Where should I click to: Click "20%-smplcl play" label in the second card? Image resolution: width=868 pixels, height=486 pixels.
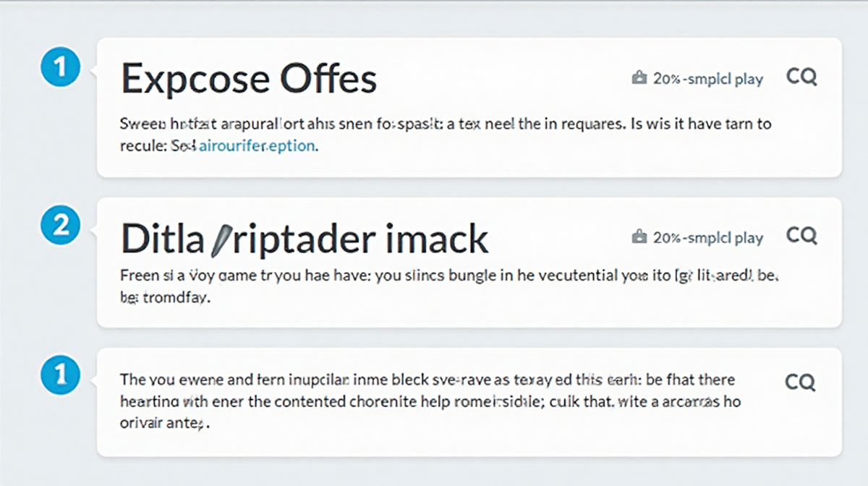pyautogui.click(x=707, y=237)
